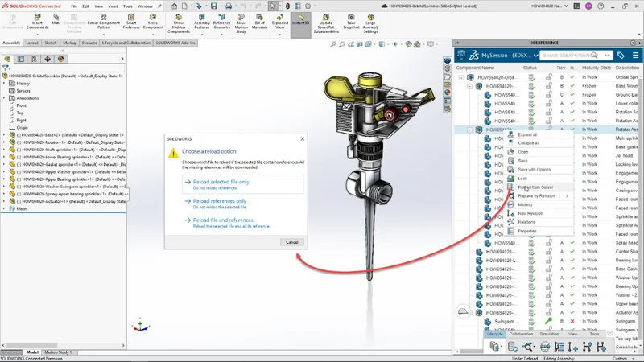This screenshot has height=362, width=644.
Task: Click Cancel in the reload dialog
Action: (x=291, y=242)
